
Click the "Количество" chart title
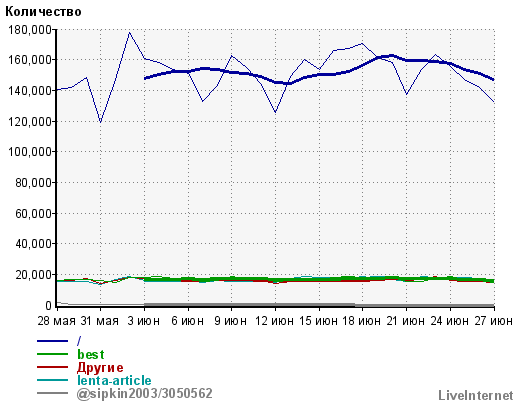tap(43, 11)
